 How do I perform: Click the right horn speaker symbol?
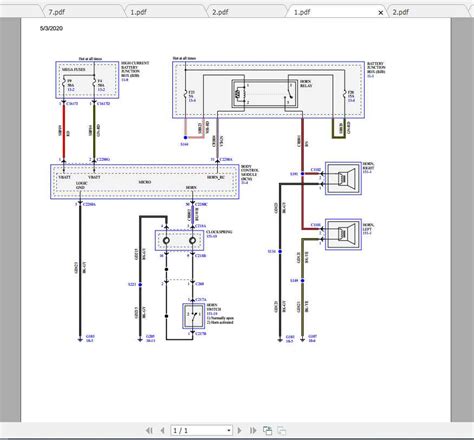346,178
